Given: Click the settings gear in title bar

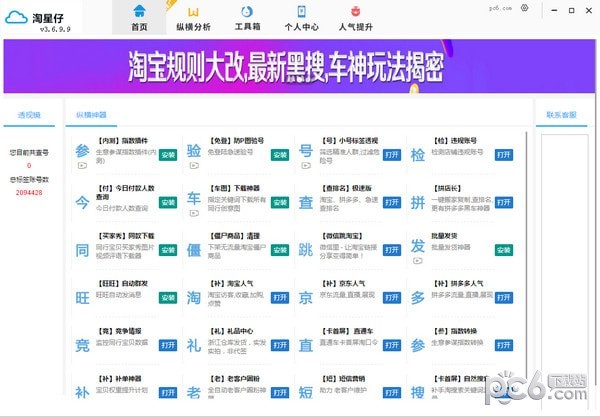Looking at the screenshot, I should click(525, 8).
